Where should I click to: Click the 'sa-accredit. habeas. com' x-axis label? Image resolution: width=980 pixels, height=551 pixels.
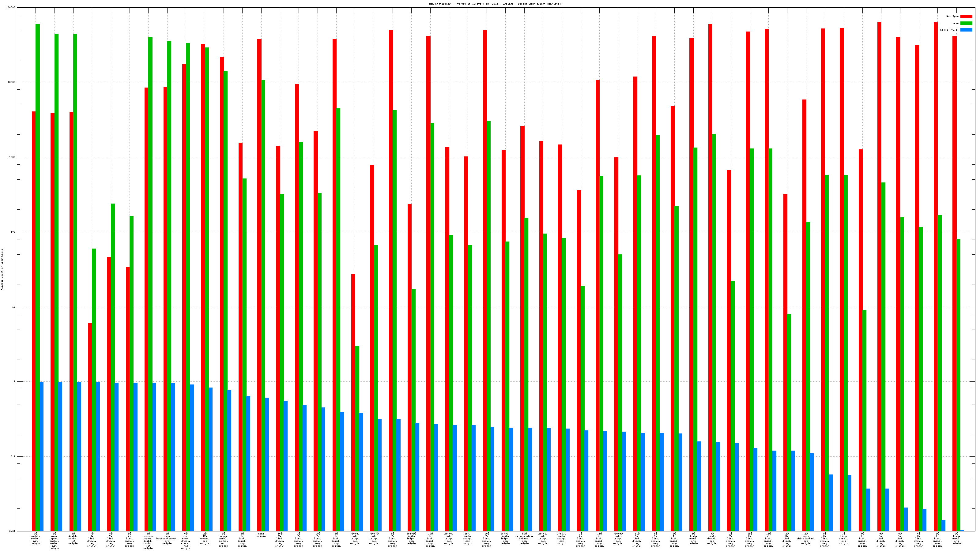524,538
